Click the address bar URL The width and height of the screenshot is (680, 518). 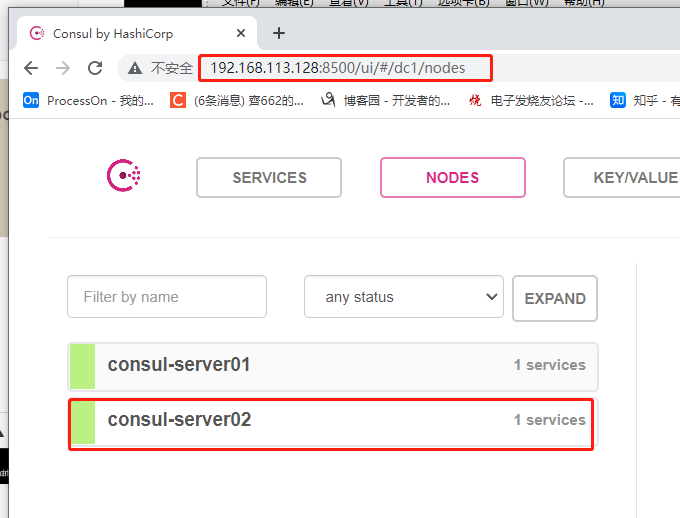coord(337,68)
